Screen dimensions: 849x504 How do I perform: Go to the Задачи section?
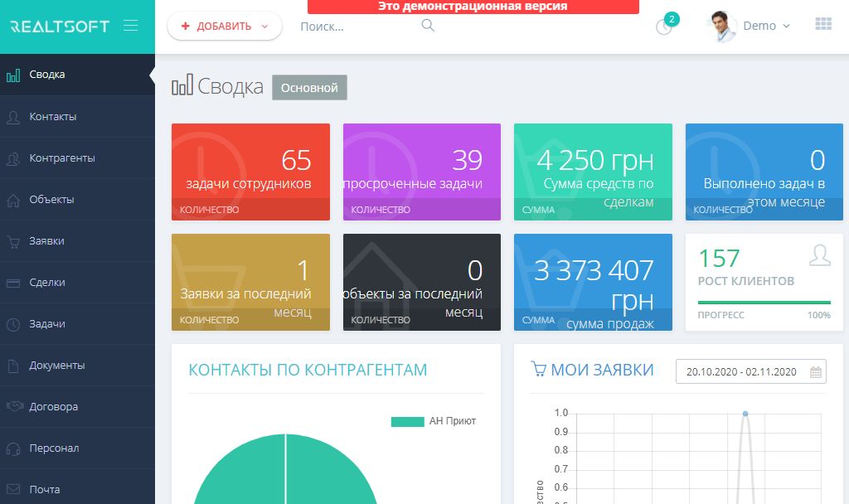pyautogui.click(x=77, y=324)
